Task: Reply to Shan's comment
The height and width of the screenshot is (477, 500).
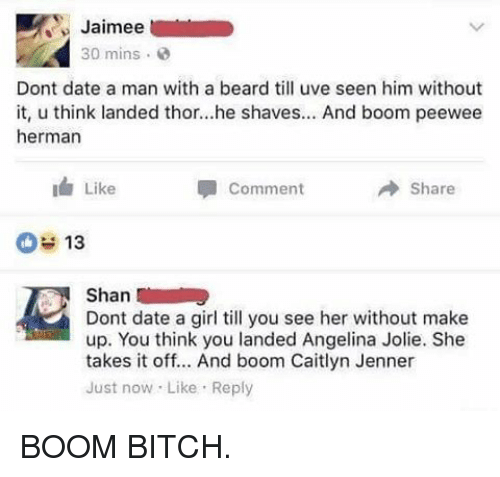Action: 232,388
